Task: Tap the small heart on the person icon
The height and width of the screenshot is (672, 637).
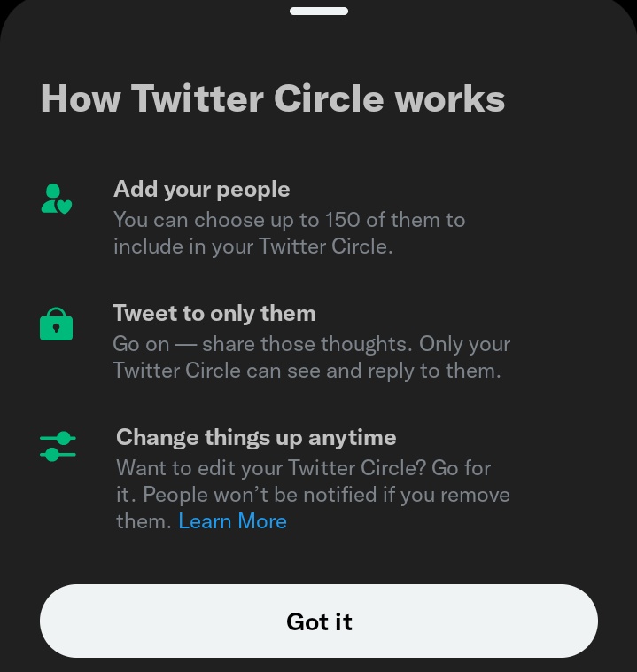Action: pyautogui.click(x=65, y=207)
